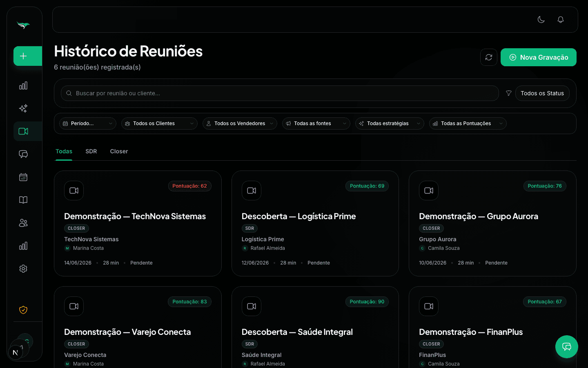
Task: Select the Todas tab
Action: [x=64, y=151]
